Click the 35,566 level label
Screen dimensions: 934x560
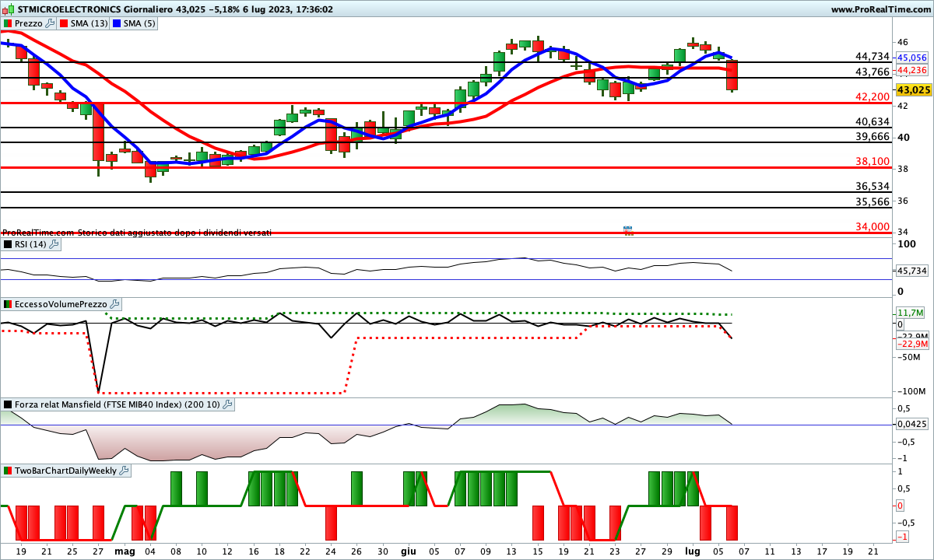pyautogui.click(x=872, y=201)
